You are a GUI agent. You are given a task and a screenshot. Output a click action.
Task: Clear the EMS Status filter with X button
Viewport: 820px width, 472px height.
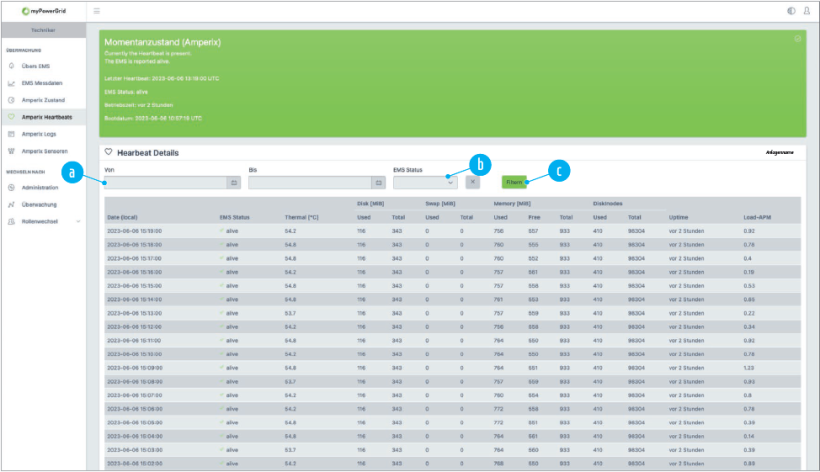(473, 182)
